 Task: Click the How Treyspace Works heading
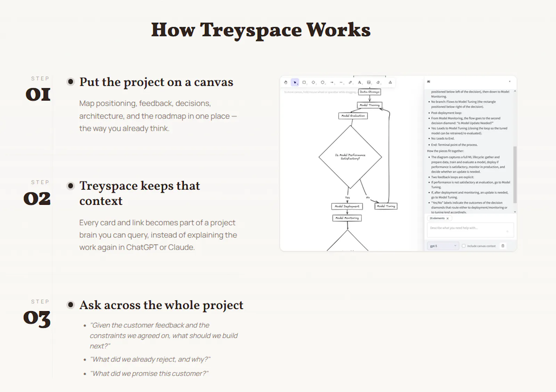point(261,30)
